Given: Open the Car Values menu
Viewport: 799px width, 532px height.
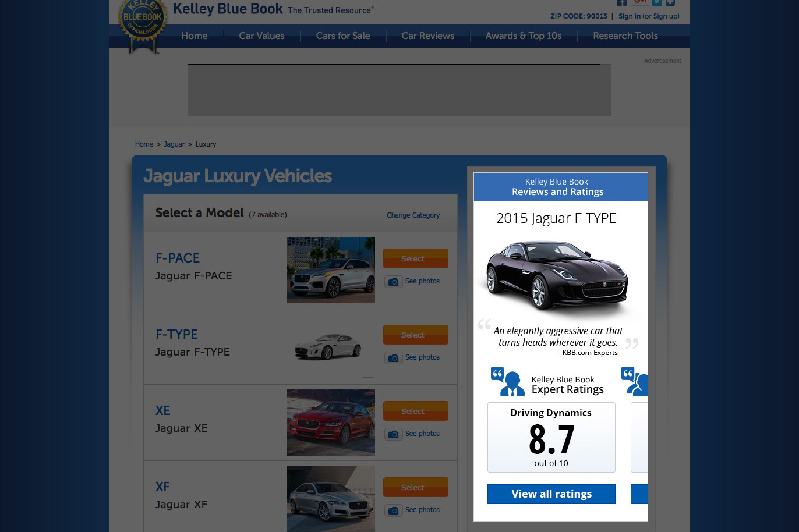Looking at the screenshot, I should (x=261, y=36).
